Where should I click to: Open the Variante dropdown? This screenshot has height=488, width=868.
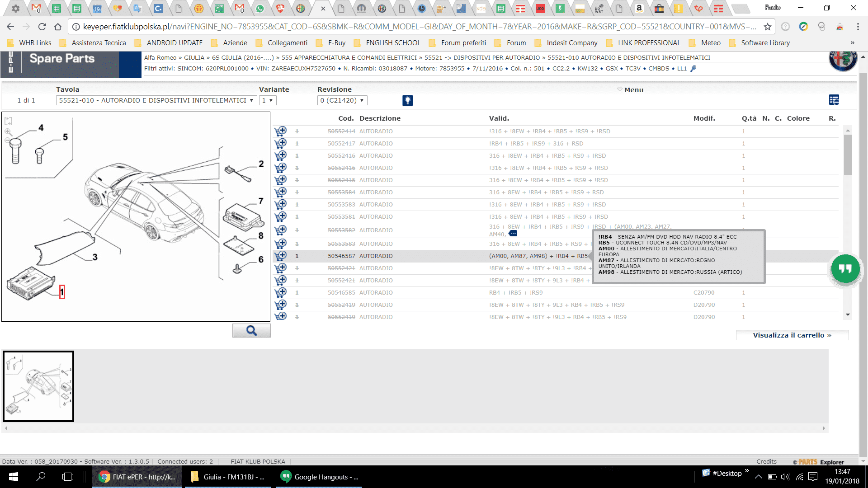pyautogui.click(x=268, y=100)
